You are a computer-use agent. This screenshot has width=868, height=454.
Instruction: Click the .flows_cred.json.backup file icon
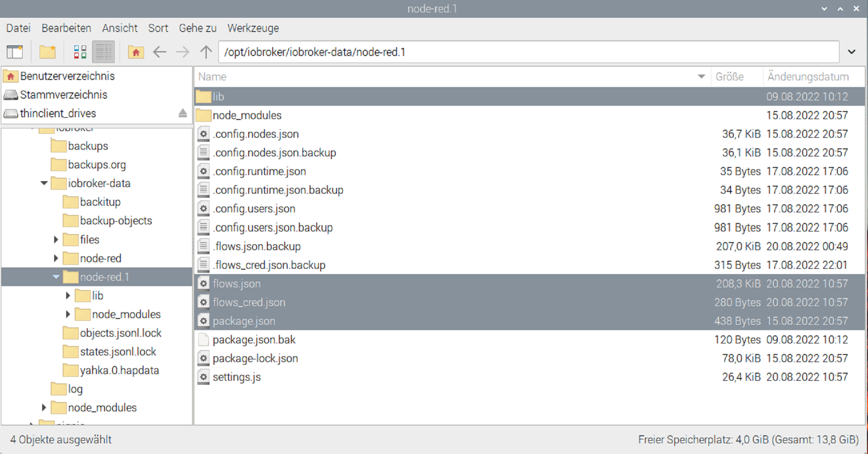pos(204,265)
